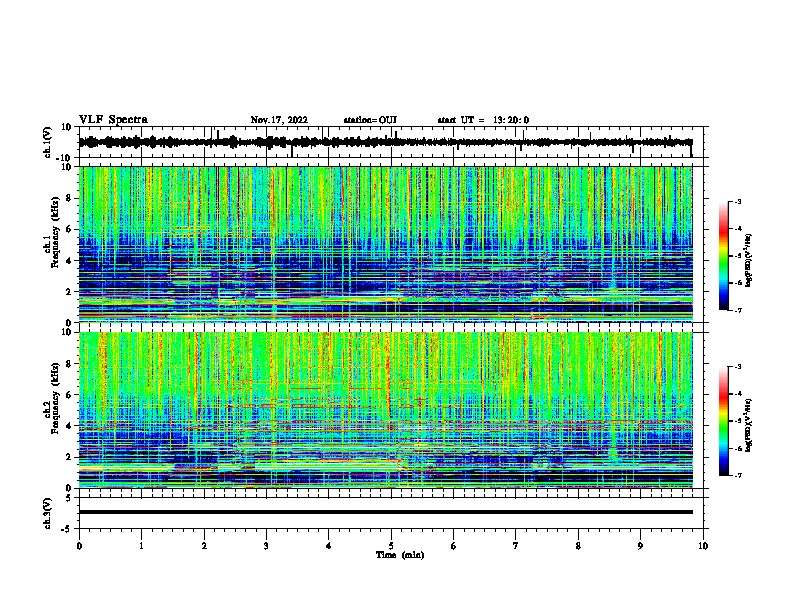Click the "Time (min)" x-axis title
This screenshot has width=792, height=612.
pyautogui.click(x=400, y=555)
